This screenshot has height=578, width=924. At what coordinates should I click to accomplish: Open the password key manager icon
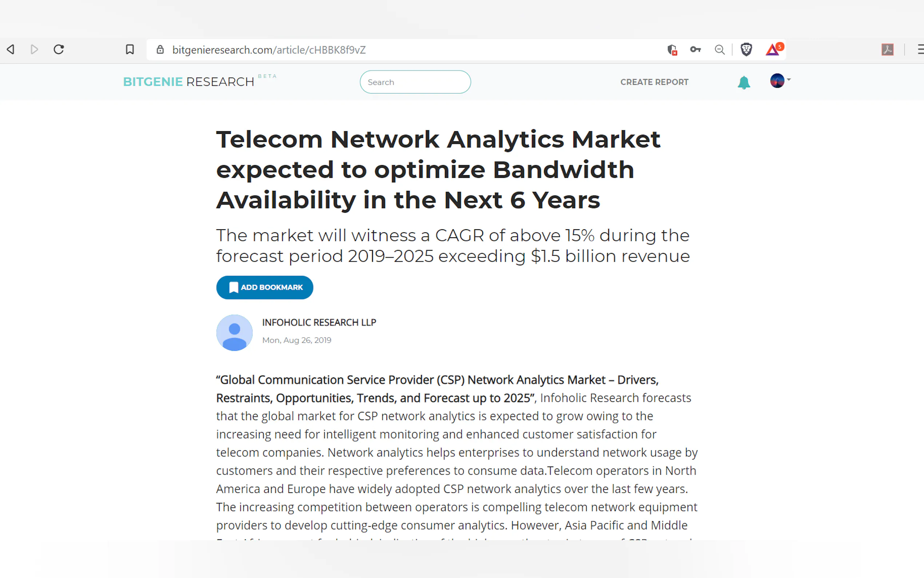tap(696, 49)
